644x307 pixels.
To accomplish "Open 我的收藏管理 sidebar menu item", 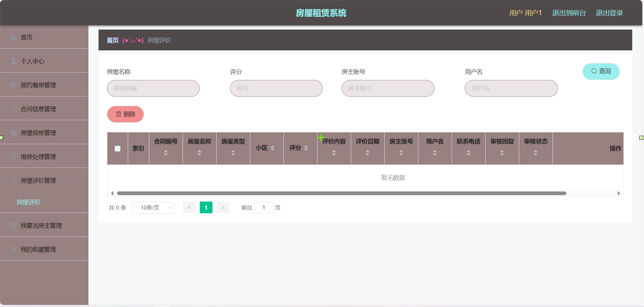I will (44, 249).
